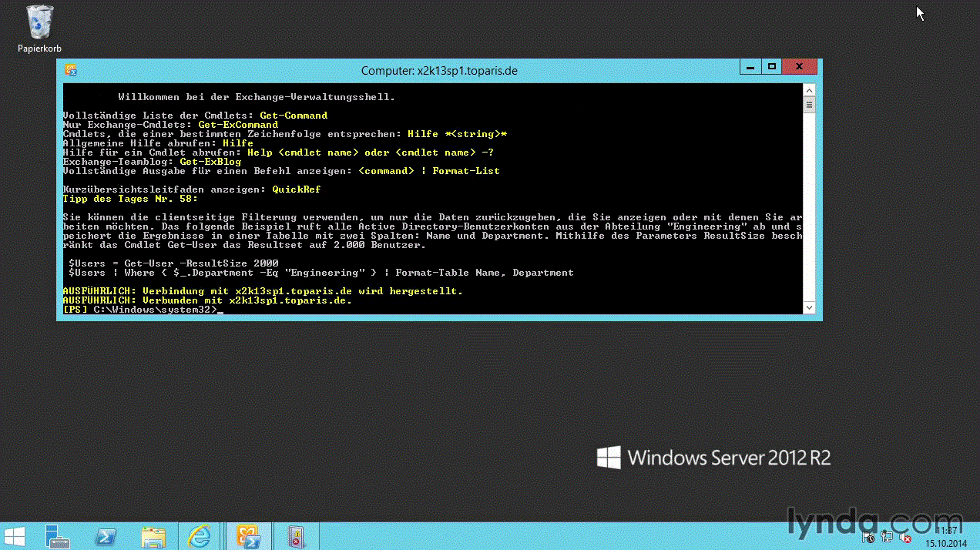The width and height of the screenshot is (980, 550).
Task: Click the console scrollbar down arrow
Action: tap(809, 307)
